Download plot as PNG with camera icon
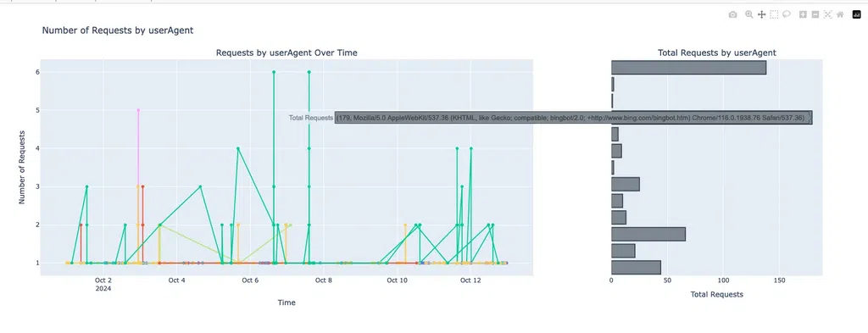This screenshot has width=868, height=333. coord(733,15)
